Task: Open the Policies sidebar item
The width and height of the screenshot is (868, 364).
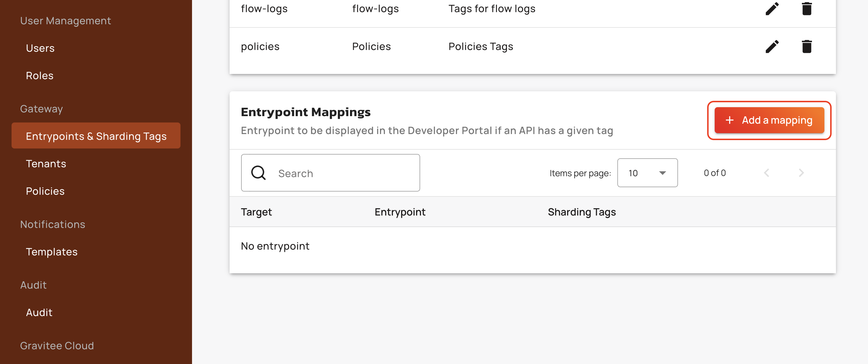Action: coord(45,191)
